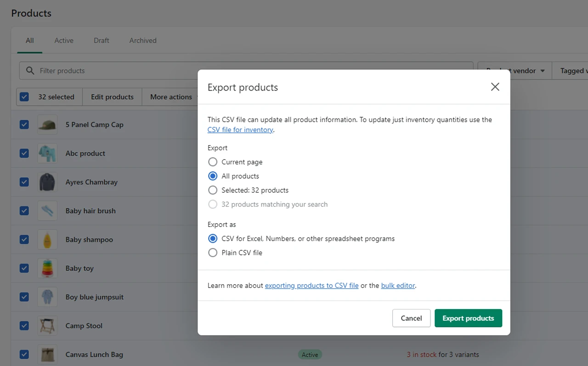The image size is (588, 366).
Task: Switch to the All tab
Action: click(x=30, y=40)
